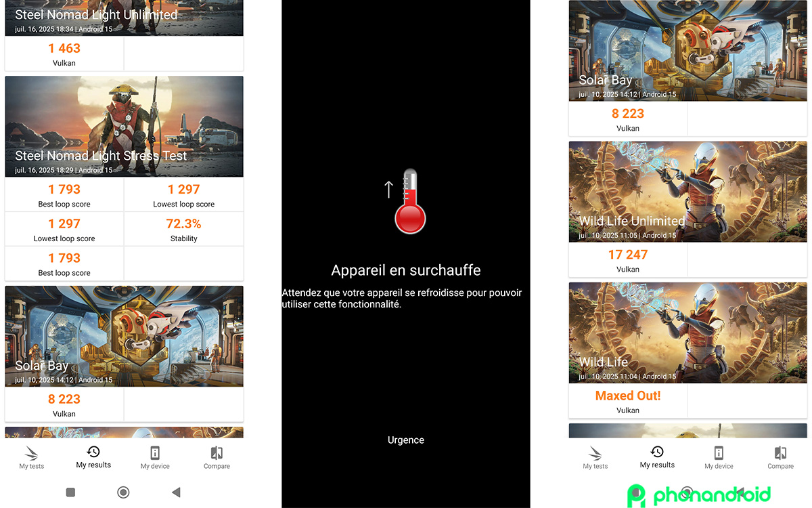
Task: Open Solar Bay result in left screenshot
Action: [x=124, y=336]
